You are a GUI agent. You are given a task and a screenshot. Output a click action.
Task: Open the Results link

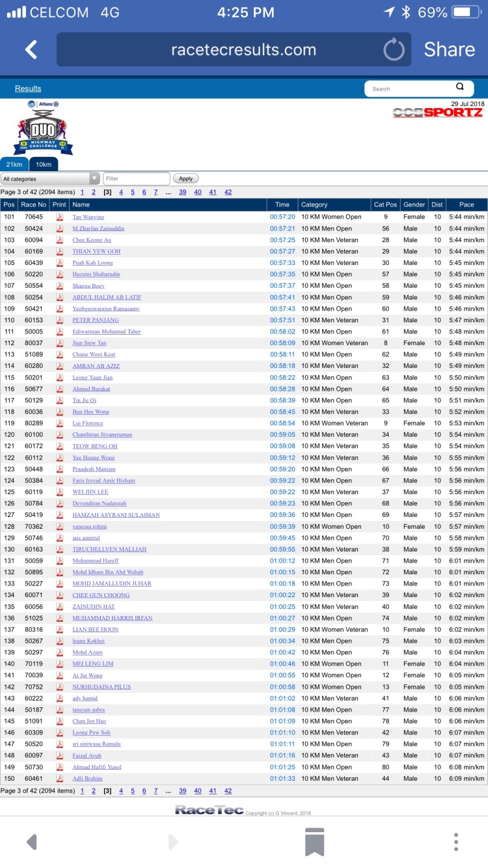(28, 89)
